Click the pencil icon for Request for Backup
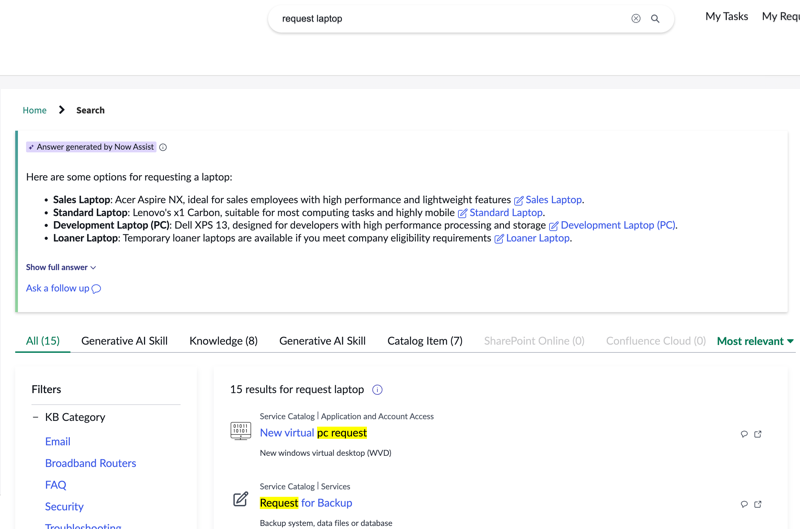This screenshot has width=800, height=529. 240,499
